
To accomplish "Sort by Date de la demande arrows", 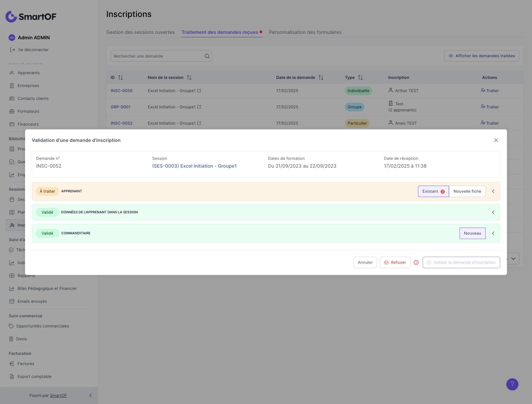I will 321,78.
